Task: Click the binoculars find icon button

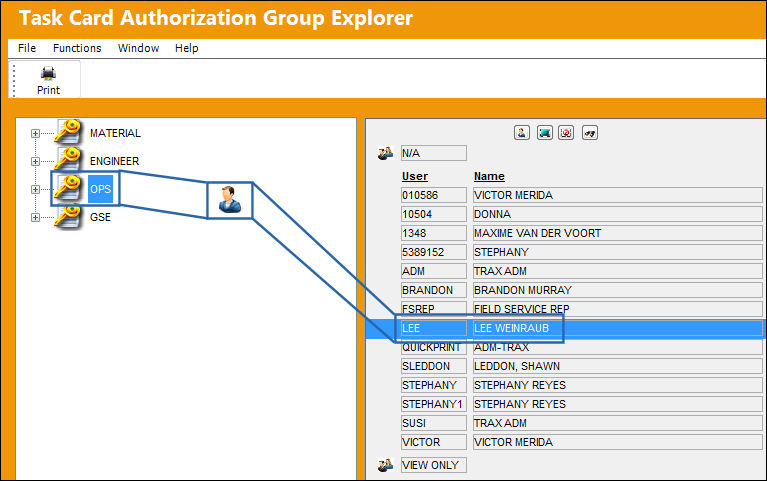Action: pos(590,133)
